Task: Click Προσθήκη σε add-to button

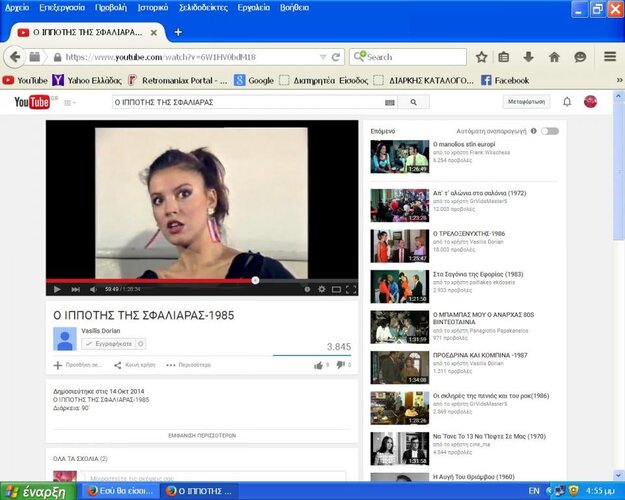Action: 77,365
